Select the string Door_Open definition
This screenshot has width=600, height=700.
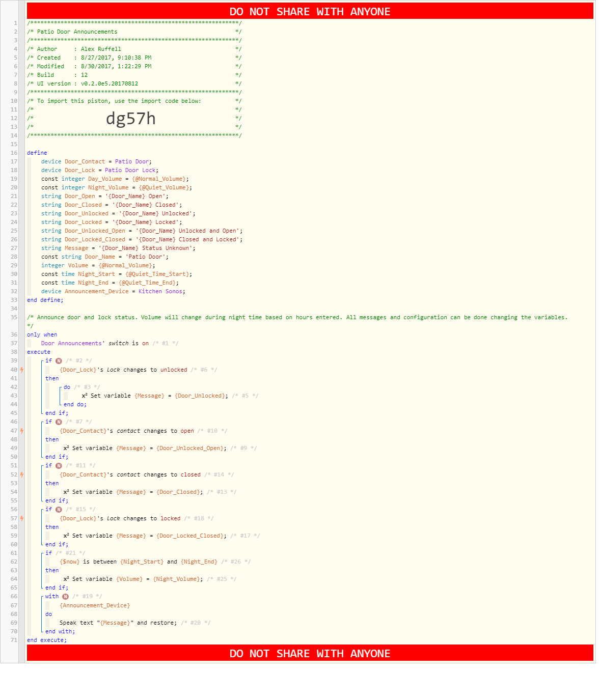tap(105, 196)
